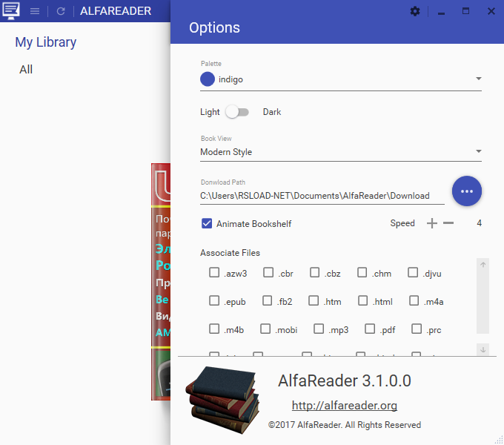Click the Dark label next to the switch
The width and height of the screenshot is (504, 445).
(272, 112)
